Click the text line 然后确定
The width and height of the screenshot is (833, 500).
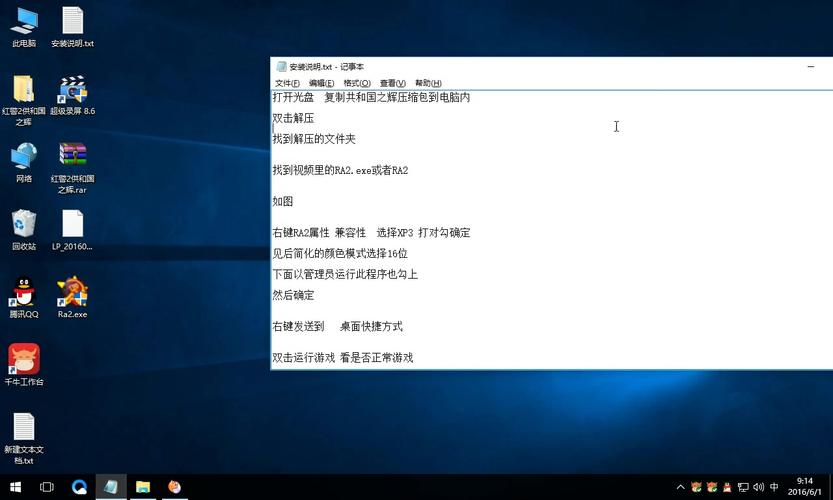point(293,295)
